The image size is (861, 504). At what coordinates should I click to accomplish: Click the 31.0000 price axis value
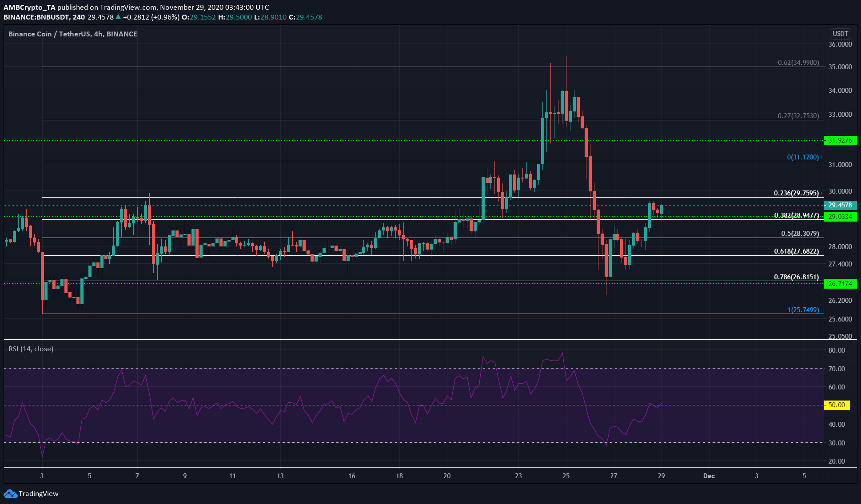(x=840, y=165)
